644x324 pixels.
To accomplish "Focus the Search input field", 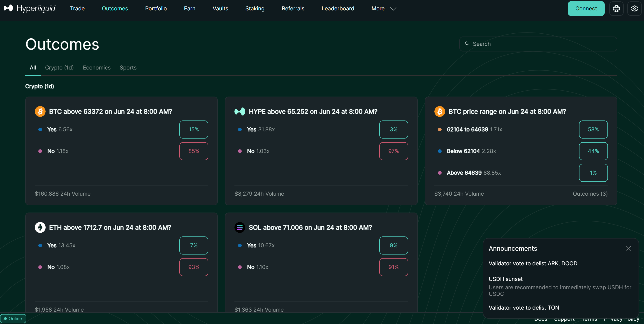I will coord(538,44).
